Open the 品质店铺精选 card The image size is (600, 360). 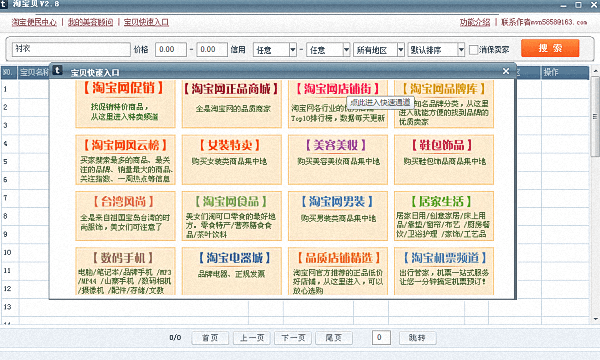338,271
